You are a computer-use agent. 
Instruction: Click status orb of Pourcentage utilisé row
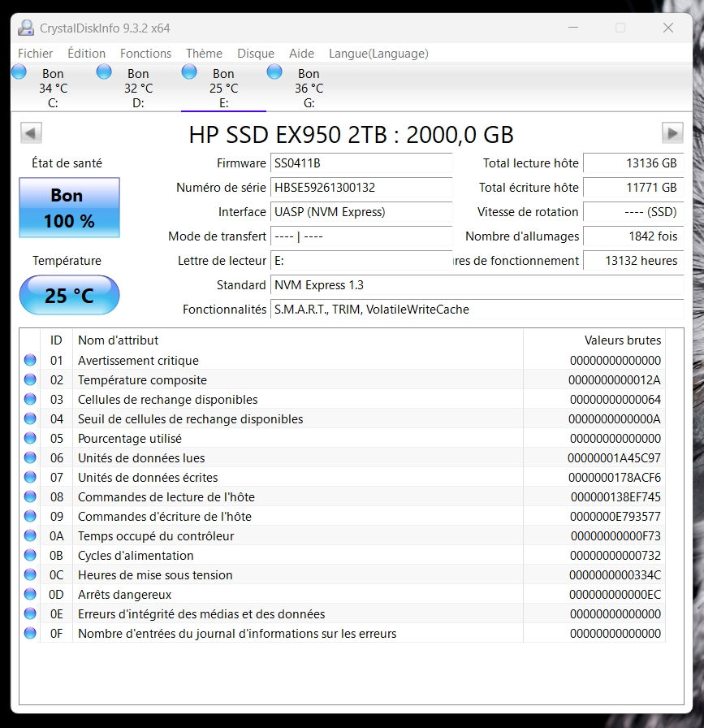click(30, 438)
